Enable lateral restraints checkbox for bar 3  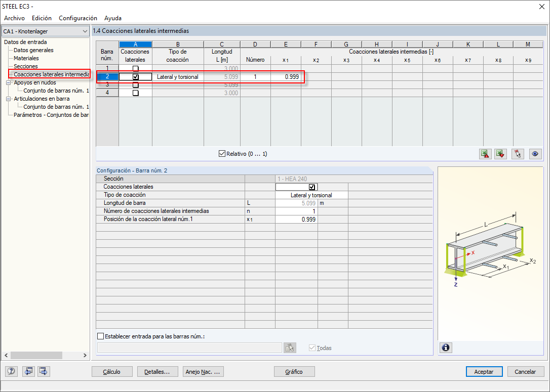(135, 85)
